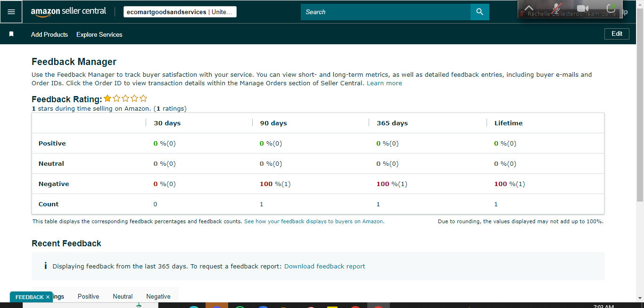
Task: Click the Negative 100 %(1) value under Lifetime
Action: point(509,184)
